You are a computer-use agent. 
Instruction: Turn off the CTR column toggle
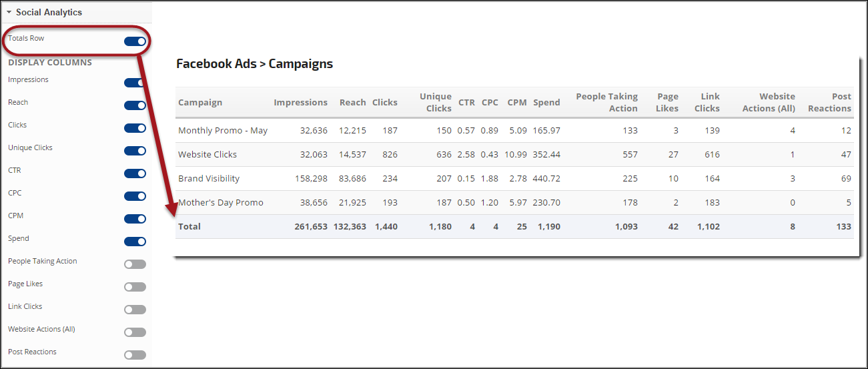point(135,173)
